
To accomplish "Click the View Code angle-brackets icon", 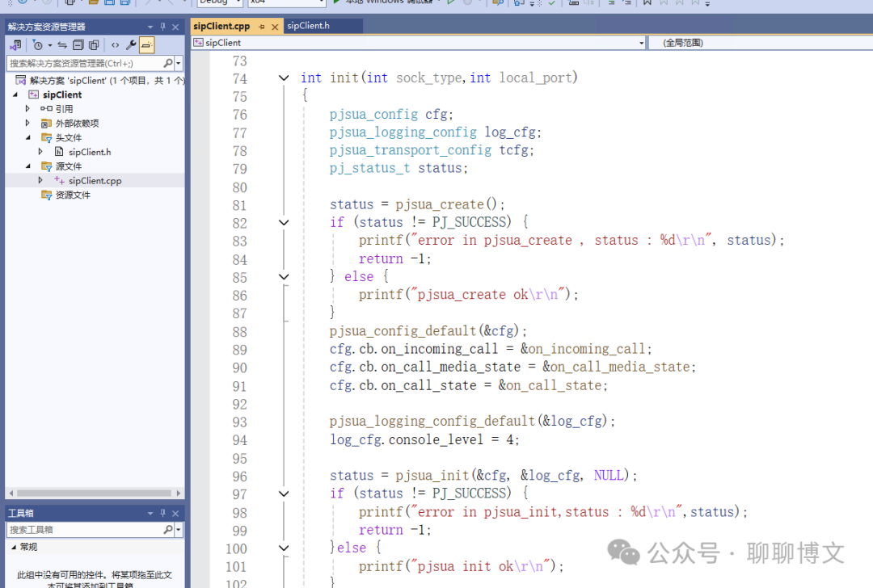I will (116, 45).
